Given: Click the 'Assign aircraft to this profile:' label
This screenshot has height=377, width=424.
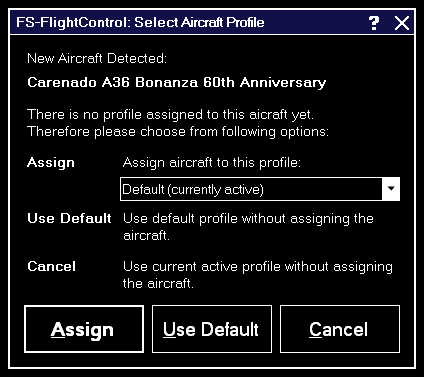Looking at the screenshot, I should 212,163.
